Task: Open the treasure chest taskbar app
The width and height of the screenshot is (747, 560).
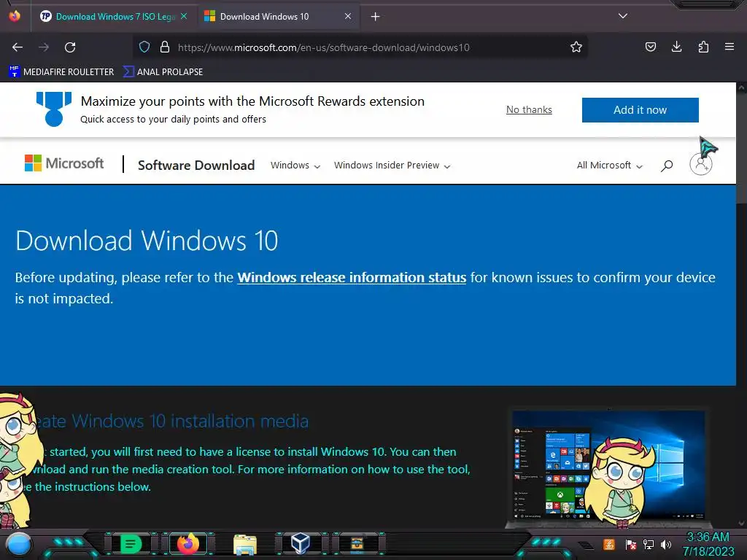Action: click(x=357, y=544)
